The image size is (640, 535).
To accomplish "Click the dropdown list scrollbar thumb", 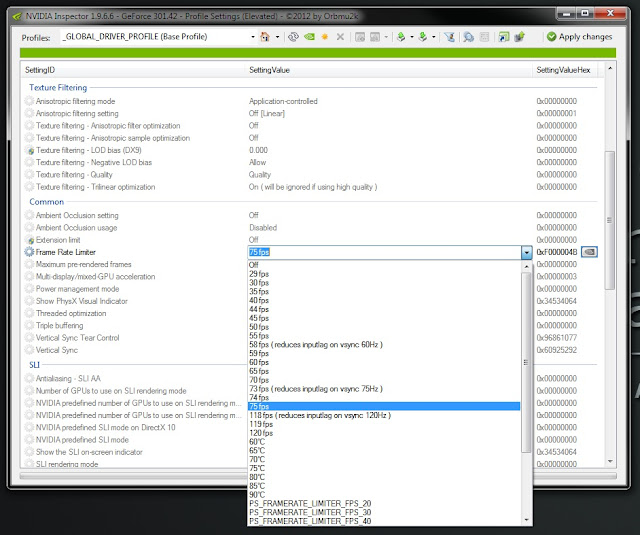I will tap(526, 362).
